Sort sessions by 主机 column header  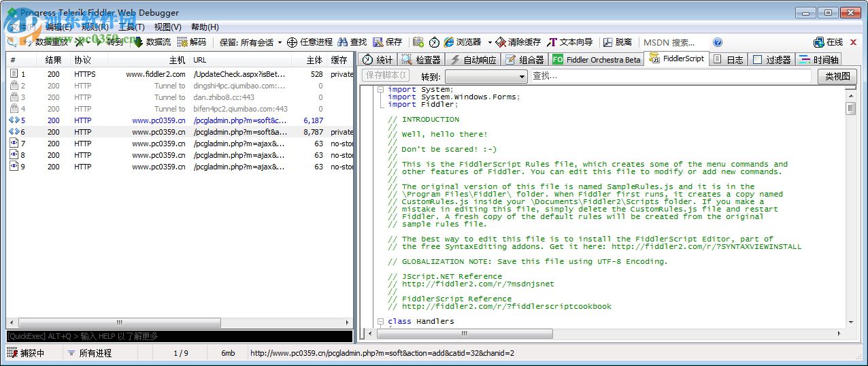click(x=148, y=60)
